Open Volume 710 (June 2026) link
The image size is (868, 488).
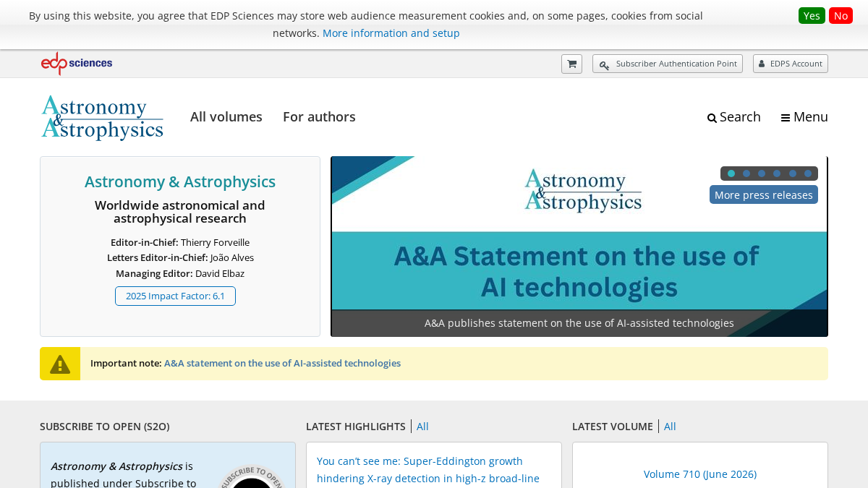pyautogui.click(x=700, y=474)
